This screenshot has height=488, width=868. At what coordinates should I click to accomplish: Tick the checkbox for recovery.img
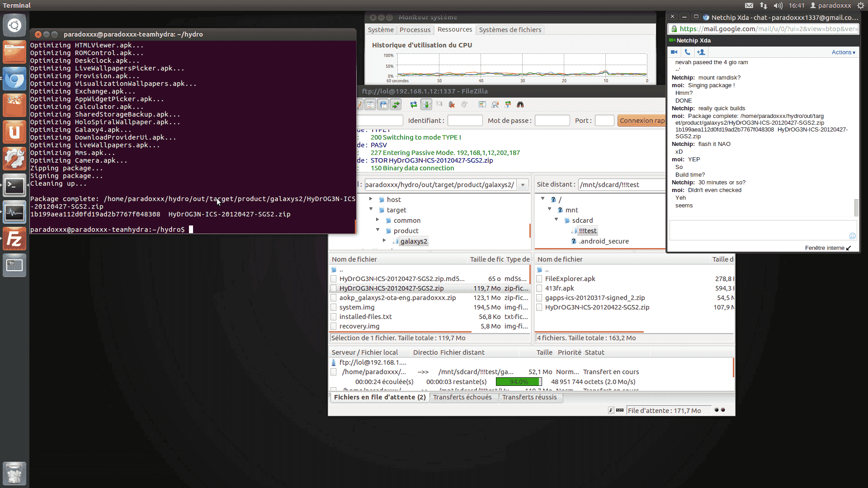coord(334,326)
